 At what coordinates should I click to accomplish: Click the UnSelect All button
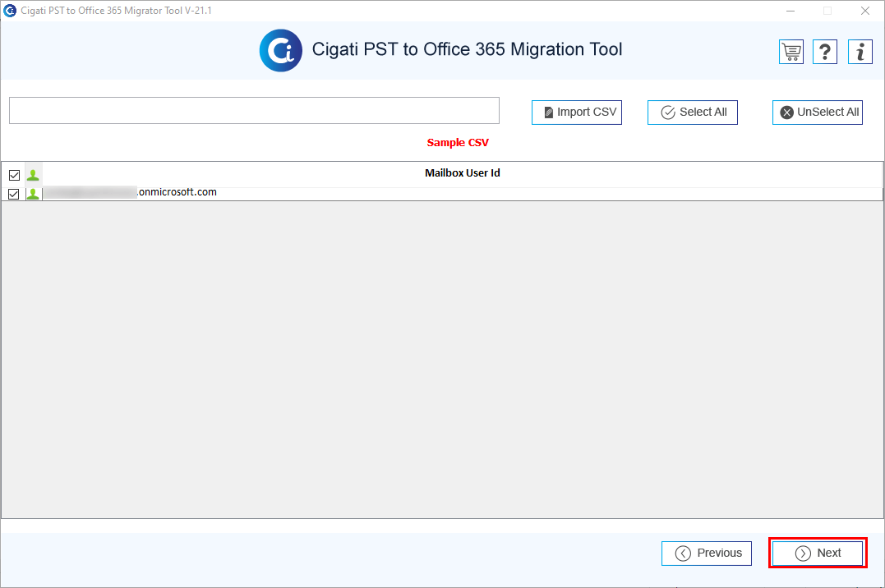(818, 113)
